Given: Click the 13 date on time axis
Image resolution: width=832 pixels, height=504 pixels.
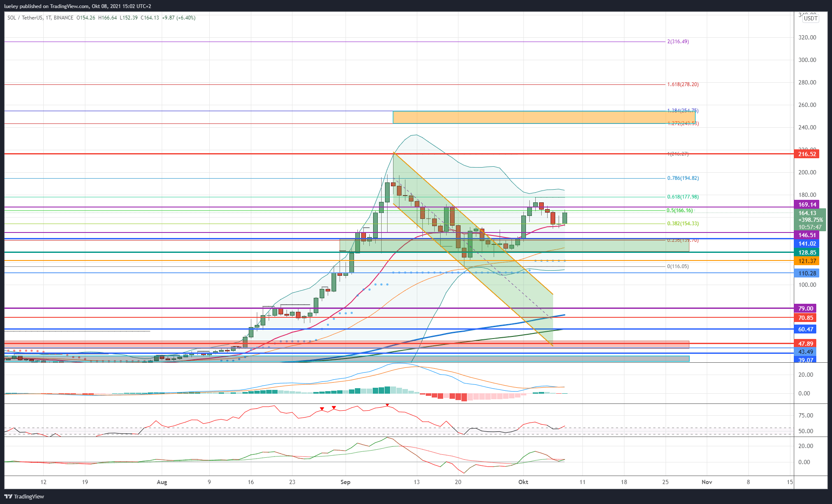Looking at the screenshot, I should point(417,482).
